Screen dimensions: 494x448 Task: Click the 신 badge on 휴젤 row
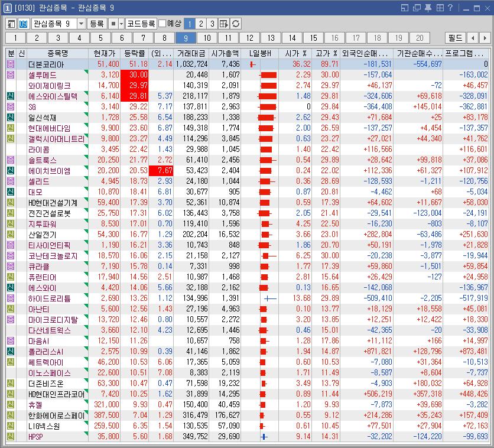[11, 405]
